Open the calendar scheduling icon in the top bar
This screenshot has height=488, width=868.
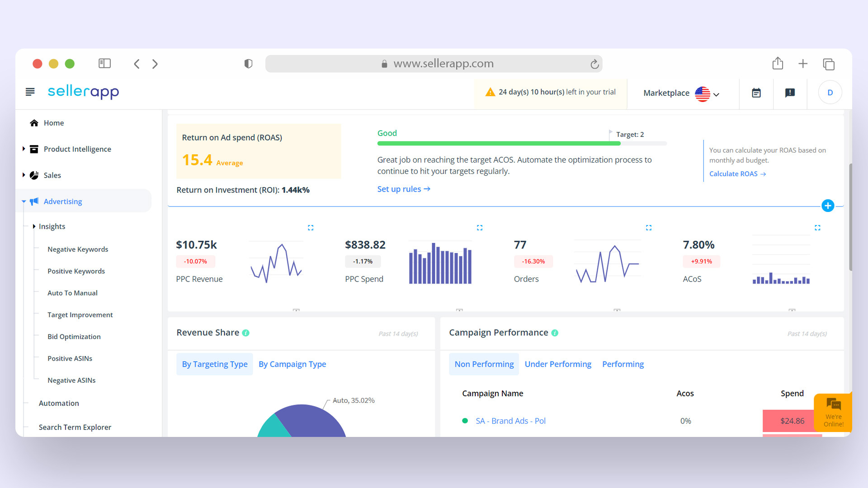756,93
